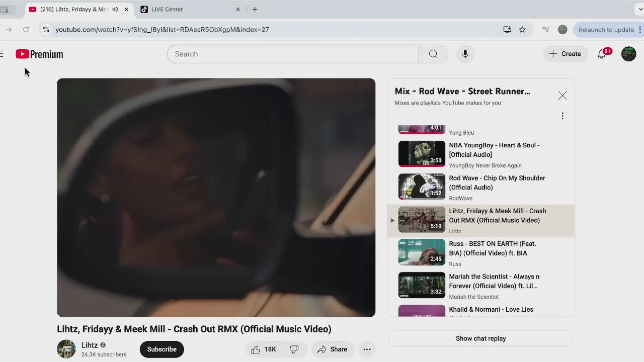Open the Lihtz channel avatar

(66, 349)
